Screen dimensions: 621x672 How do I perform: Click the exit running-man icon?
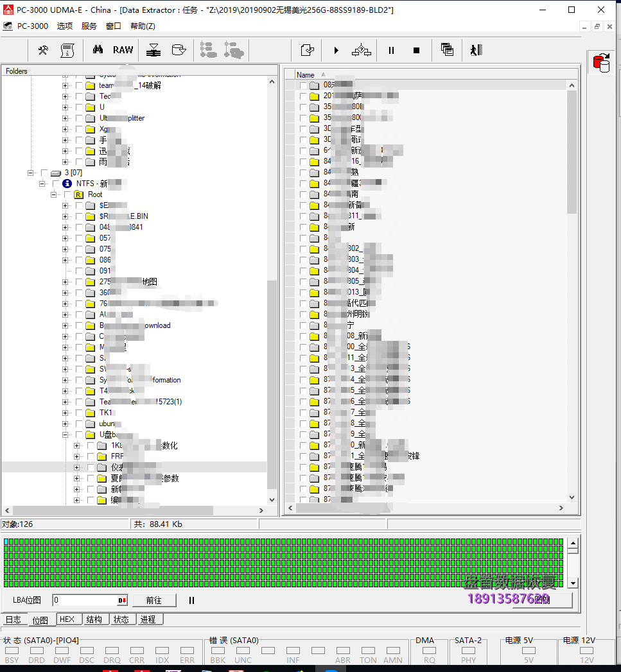click(x=476, y=50)
